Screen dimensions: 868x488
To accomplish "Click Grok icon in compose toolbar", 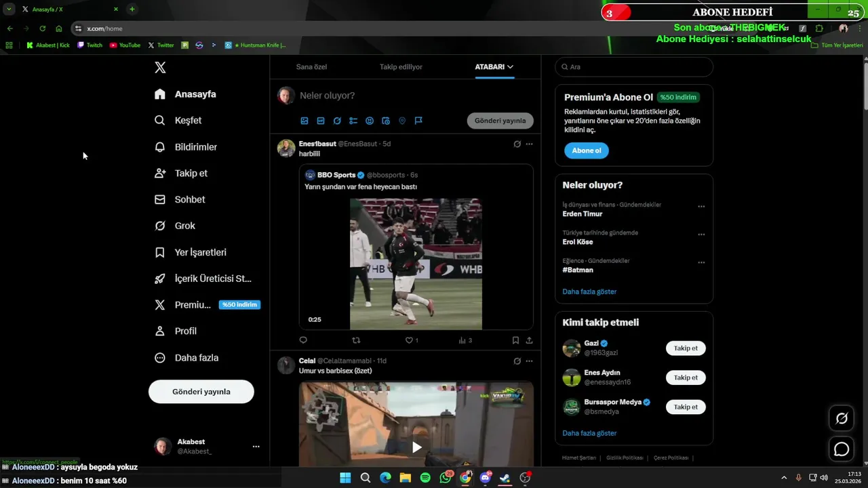I will pyautogui.click(x=337, y=121).
